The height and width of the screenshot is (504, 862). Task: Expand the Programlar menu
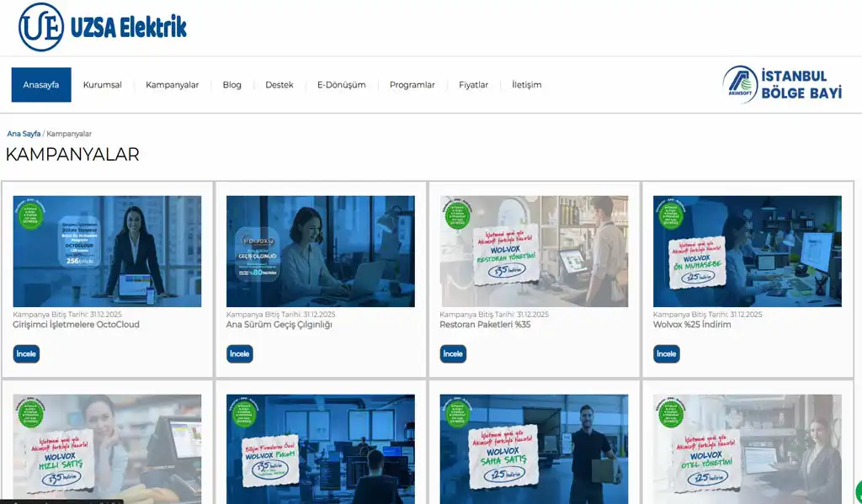tap(412, 85)
